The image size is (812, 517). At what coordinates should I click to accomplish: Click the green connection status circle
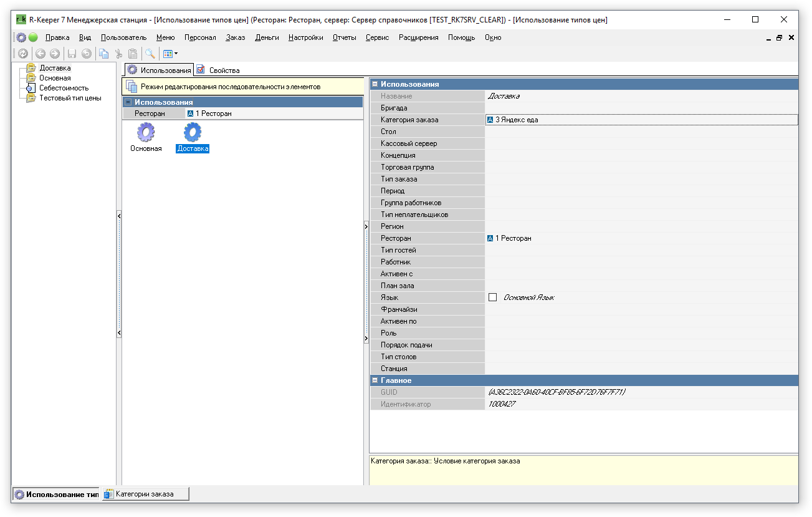[33, 37]
